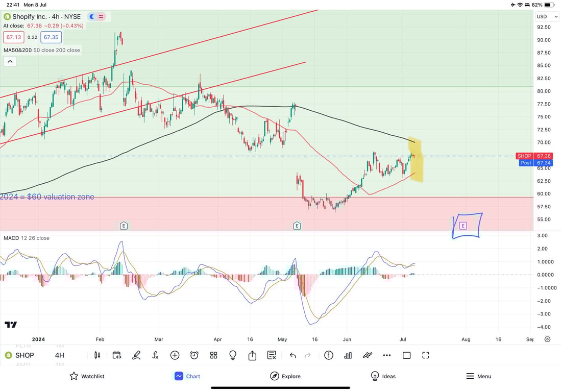The width and height of the screenshot is (561, 392).
Task: Add symbol with plus circle icon
Action: tap(175, 355)
